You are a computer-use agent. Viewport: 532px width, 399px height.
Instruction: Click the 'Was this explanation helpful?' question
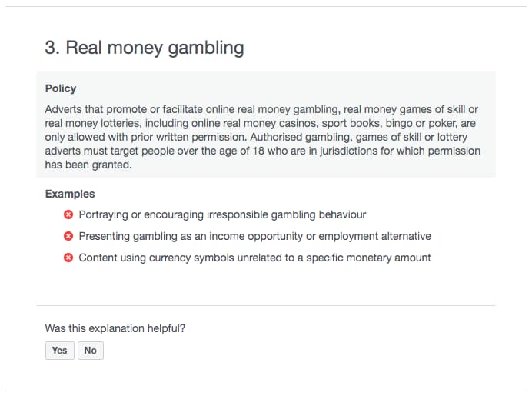tap(115, 328)
